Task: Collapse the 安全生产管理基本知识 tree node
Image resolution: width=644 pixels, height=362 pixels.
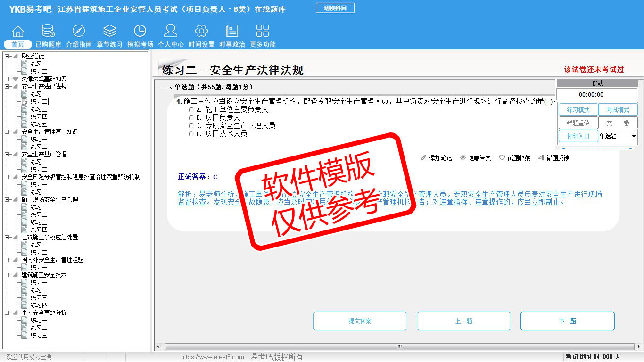Action: (x=7, y=132)
